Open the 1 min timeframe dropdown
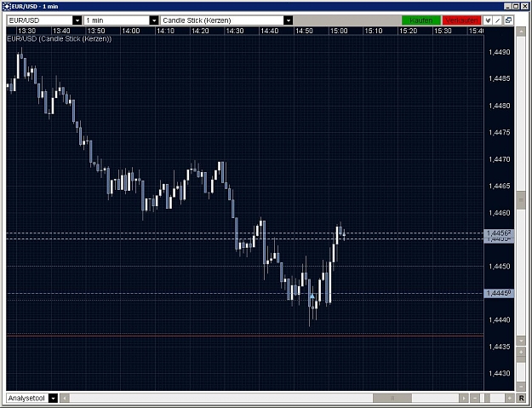The image size is (532, 408). tap(121, 20)
